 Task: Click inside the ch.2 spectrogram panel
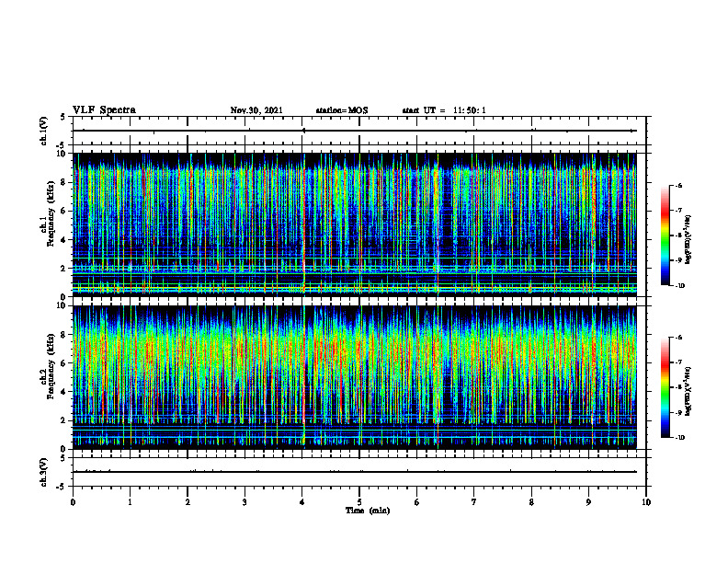[355, 377]
